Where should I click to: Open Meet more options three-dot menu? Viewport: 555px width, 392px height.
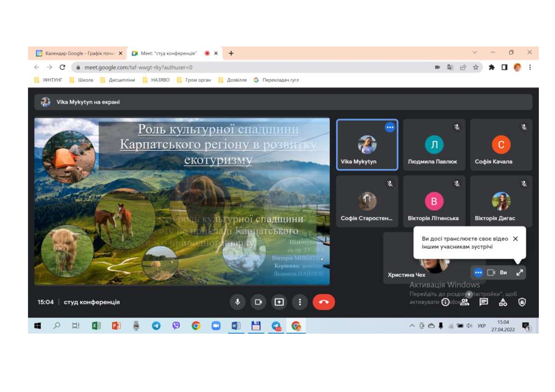[x=300, y=302]
